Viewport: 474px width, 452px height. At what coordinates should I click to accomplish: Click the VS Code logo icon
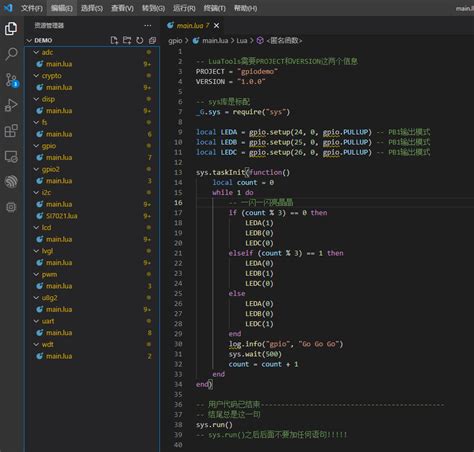coord(8,8)
